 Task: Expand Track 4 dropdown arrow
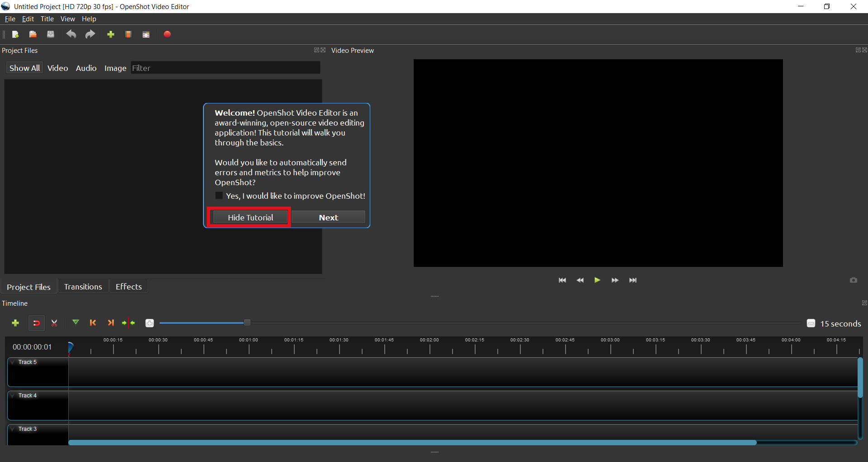tap(13, 396)
